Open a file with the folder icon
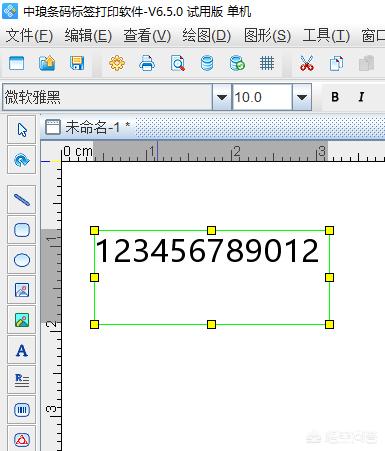This screenshot has width=385, height=451. point(47,63)
